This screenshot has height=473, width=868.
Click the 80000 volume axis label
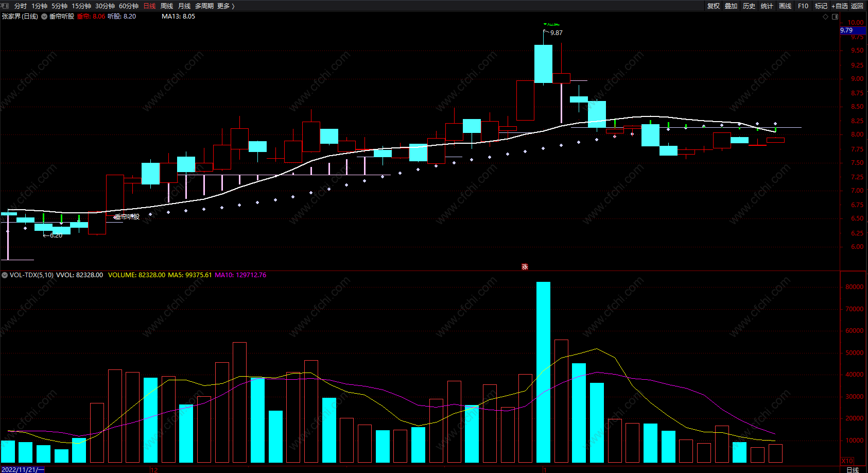[x=855, y=287]
